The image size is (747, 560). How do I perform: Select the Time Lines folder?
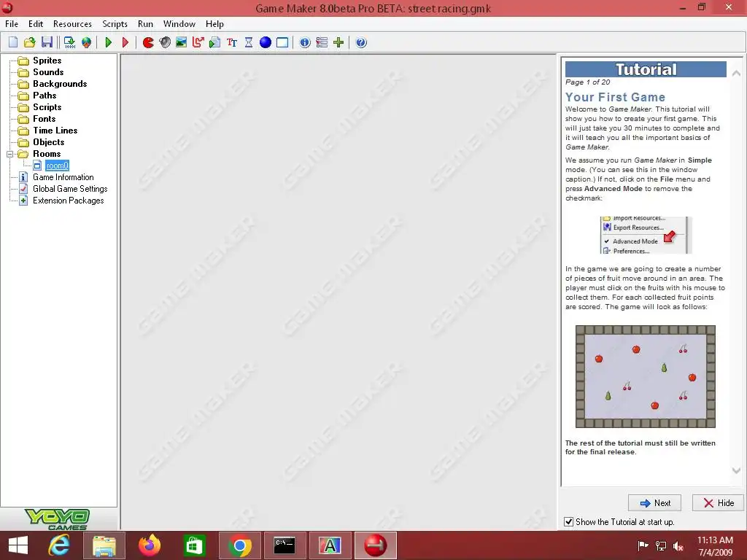point(55,131)
